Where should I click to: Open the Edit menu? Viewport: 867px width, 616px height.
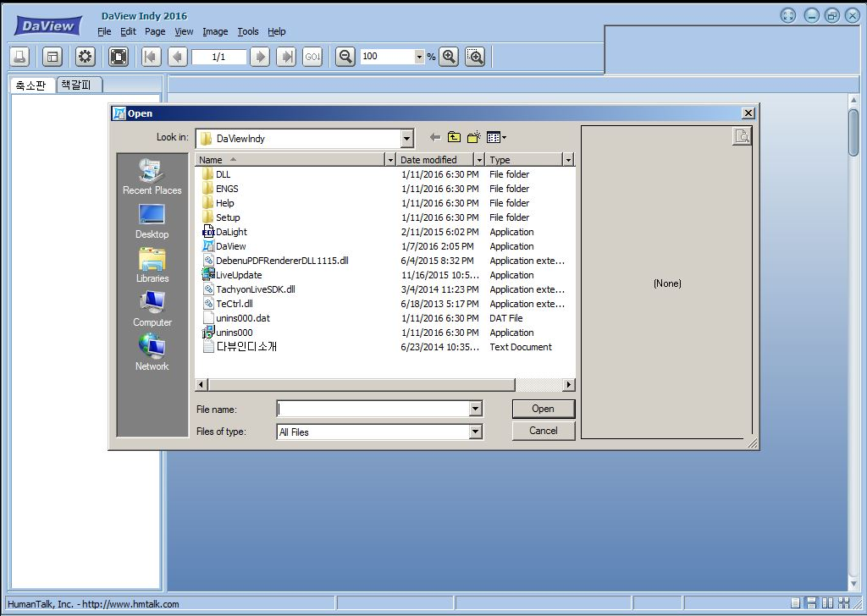[129, 31]
